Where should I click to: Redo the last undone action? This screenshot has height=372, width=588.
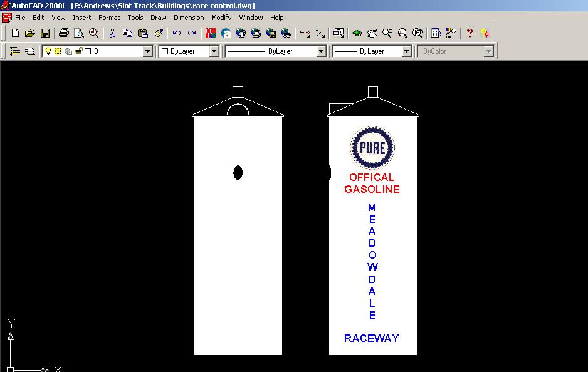pos(192,33)
